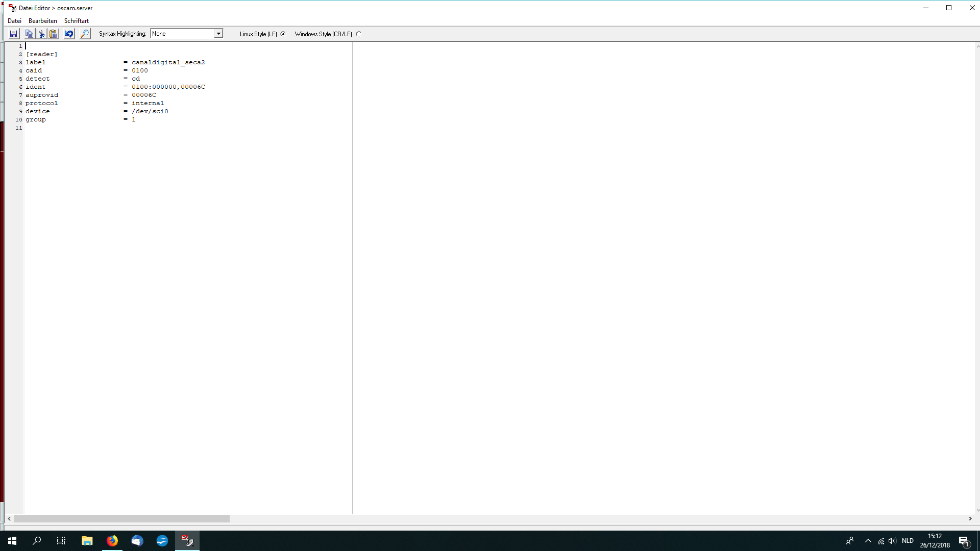Screen dimensions: 980x551
Task: Place cursor on the [reader] line
Action: pos(42,54)
